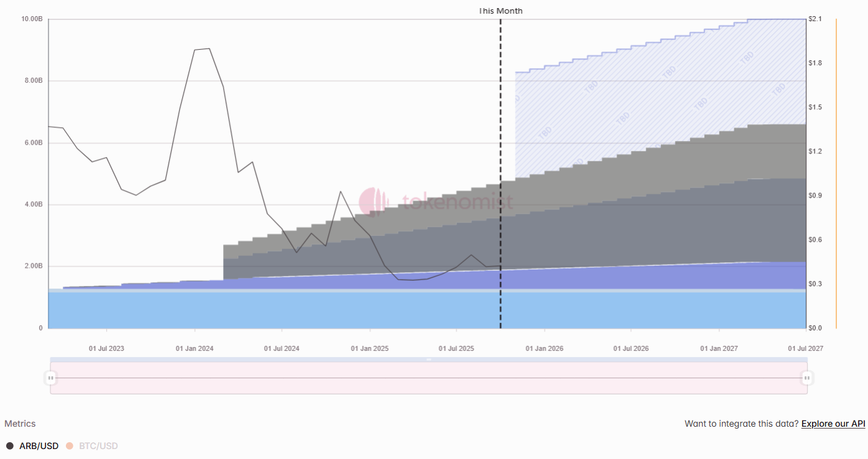
Task: Click the peach BTC/USD legend dot
Action: pyautogui.click(x=68, y=445)
